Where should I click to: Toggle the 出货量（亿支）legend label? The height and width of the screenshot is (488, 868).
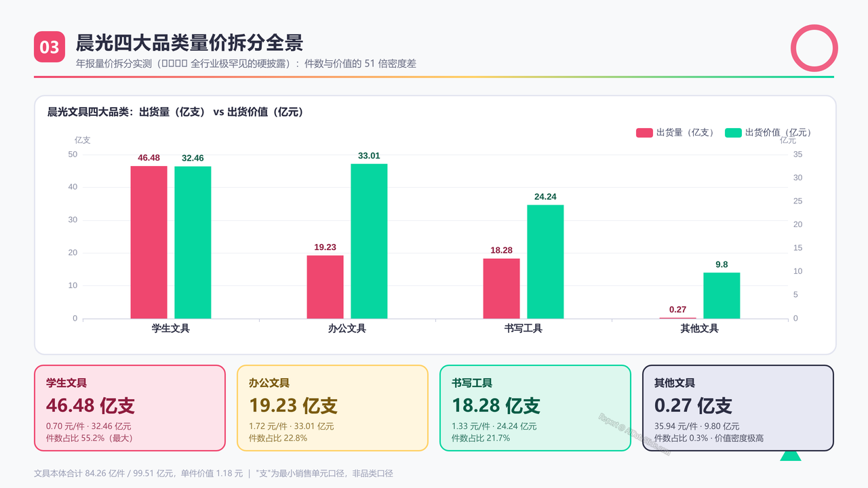(x=686, y=133)
